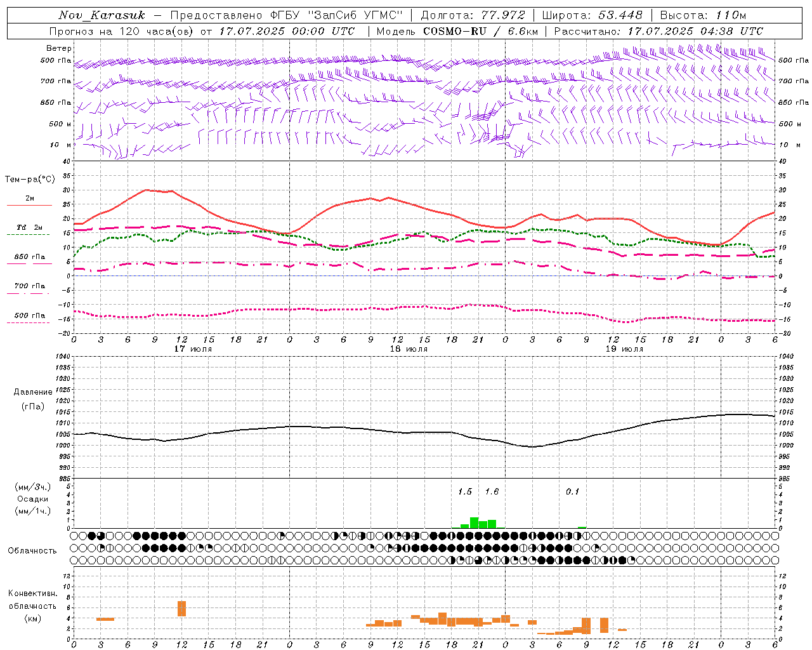Click the precipitation total value '1.6'

pyautogui.click(x=492, y=491)
